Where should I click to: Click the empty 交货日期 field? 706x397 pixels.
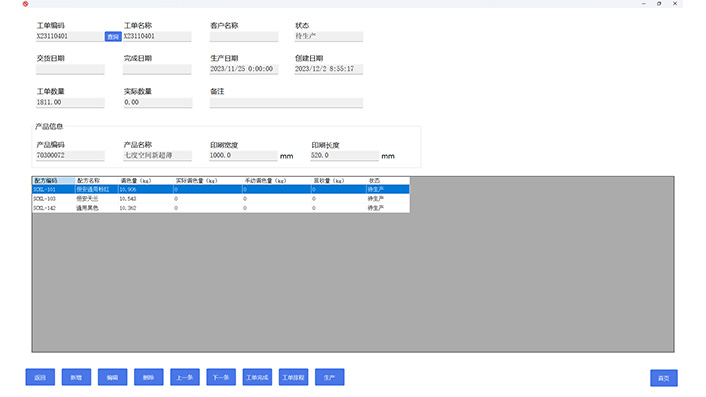click(x=70, y=69)
